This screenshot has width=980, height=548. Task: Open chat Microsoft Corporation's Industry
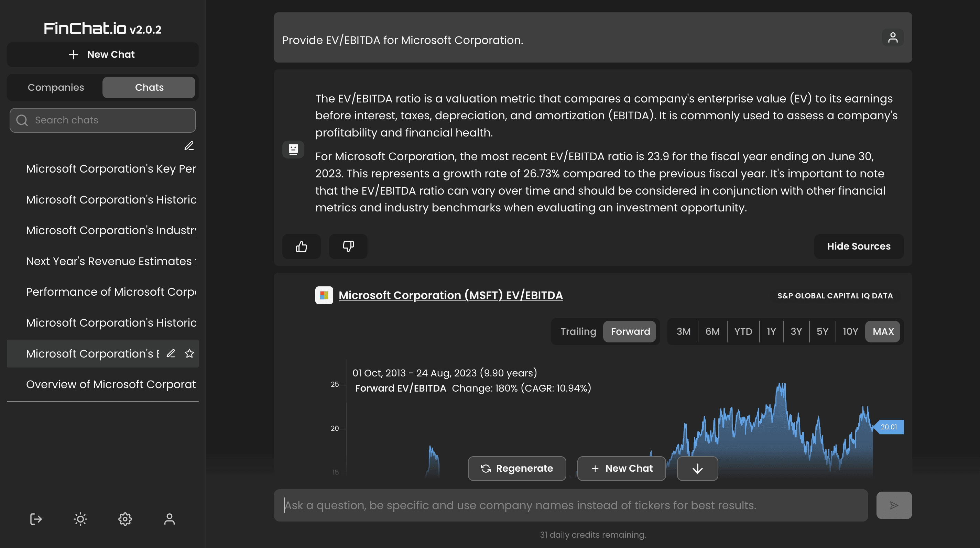tap(103, 230)
